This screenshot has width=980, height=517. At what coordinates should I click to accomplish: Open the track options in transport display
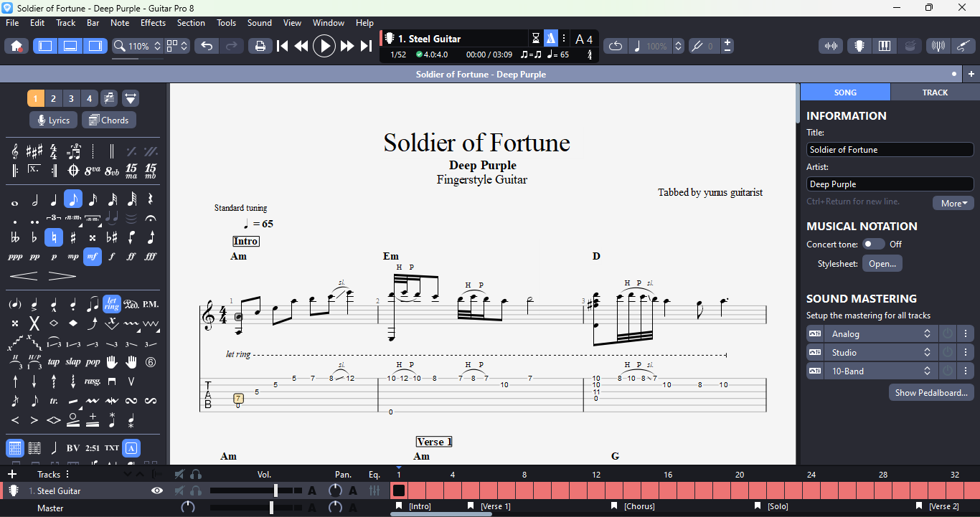tap(564, 39)
